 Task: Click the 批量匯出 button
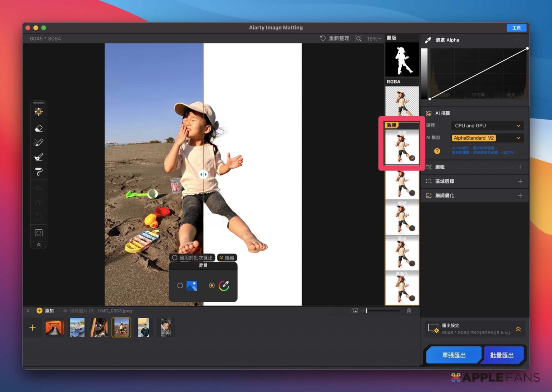point(502,355)
